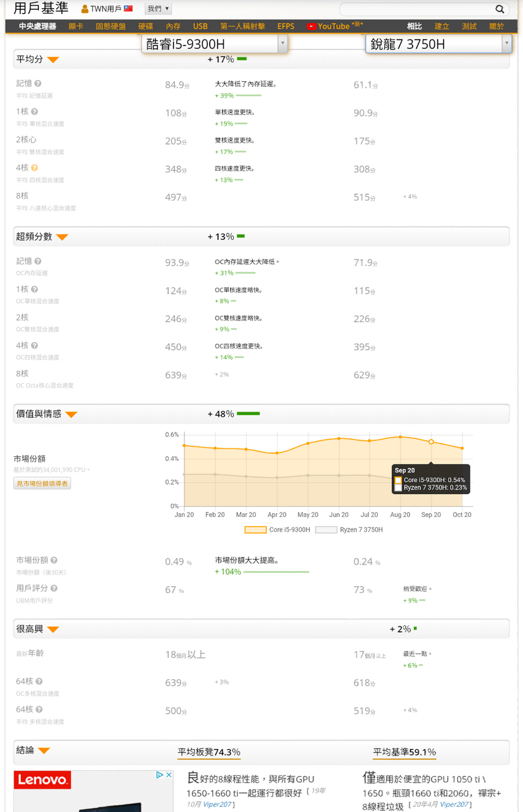This screenshot has width=523, height=812.
Task: Switch to the USB tab
Action: (x=200, y=27)
